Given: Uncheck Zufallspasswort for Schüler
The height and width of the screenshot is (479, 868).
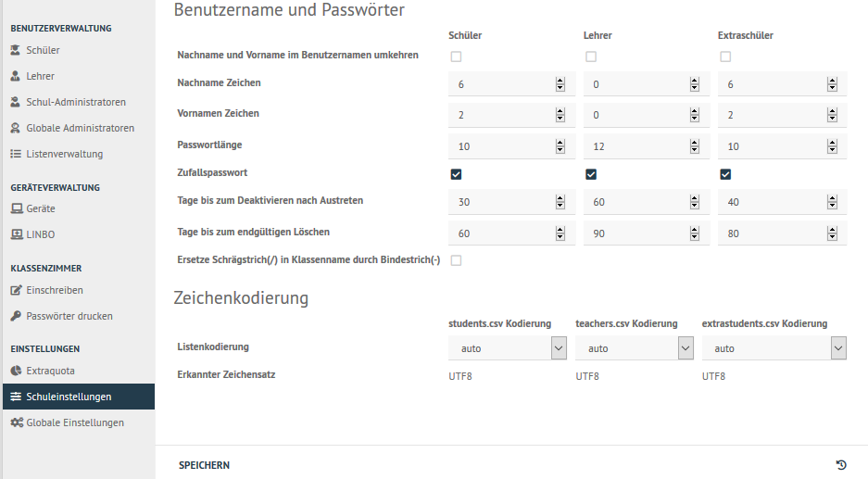Looking at the screenshot, I should [456, 174].
